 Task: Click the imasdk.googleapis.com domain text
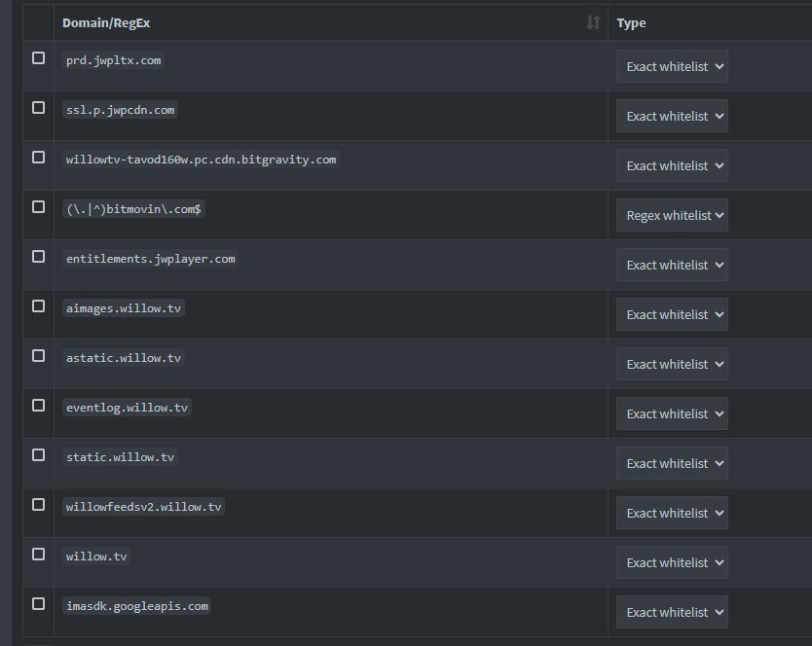point(136,606)
